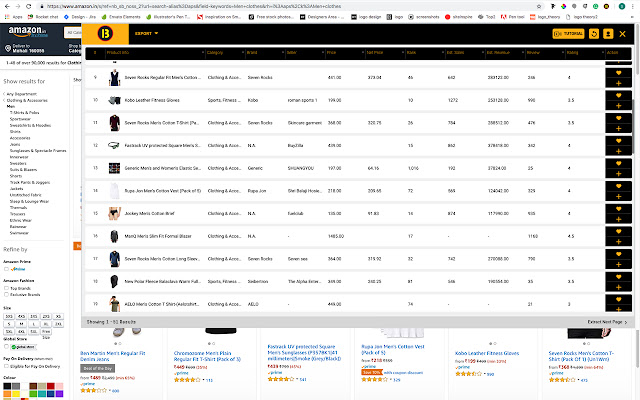Open Rocket chat bookmark
Viewport: 640px width, 400px height.
[x=43, y=17]
